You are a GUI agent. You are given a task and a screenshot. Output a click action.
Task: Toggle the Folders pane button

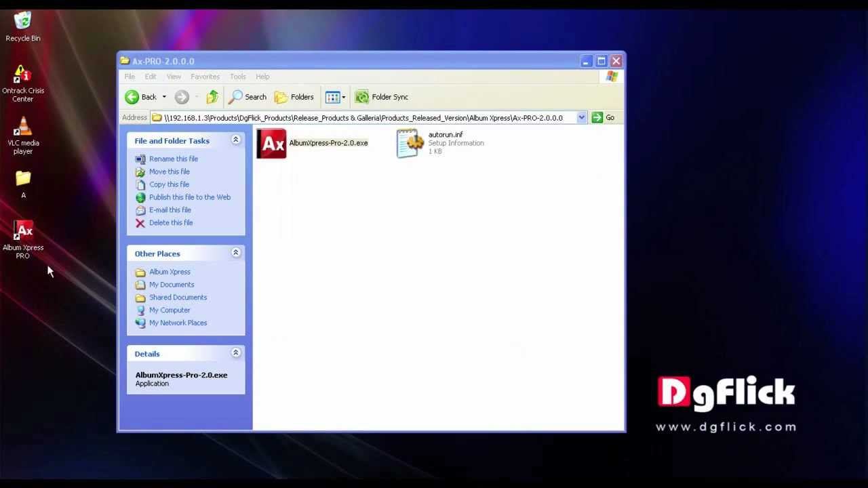(x=294, y=97)
